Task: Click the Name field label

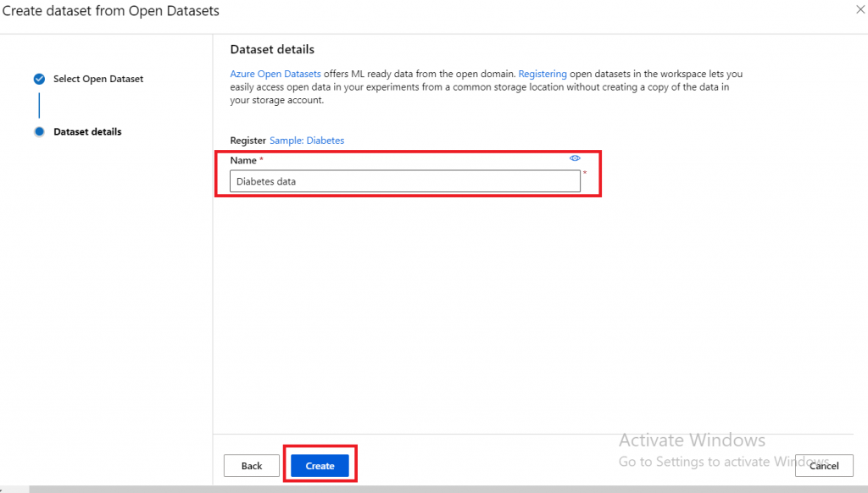Action: click(x=243, y=160)
